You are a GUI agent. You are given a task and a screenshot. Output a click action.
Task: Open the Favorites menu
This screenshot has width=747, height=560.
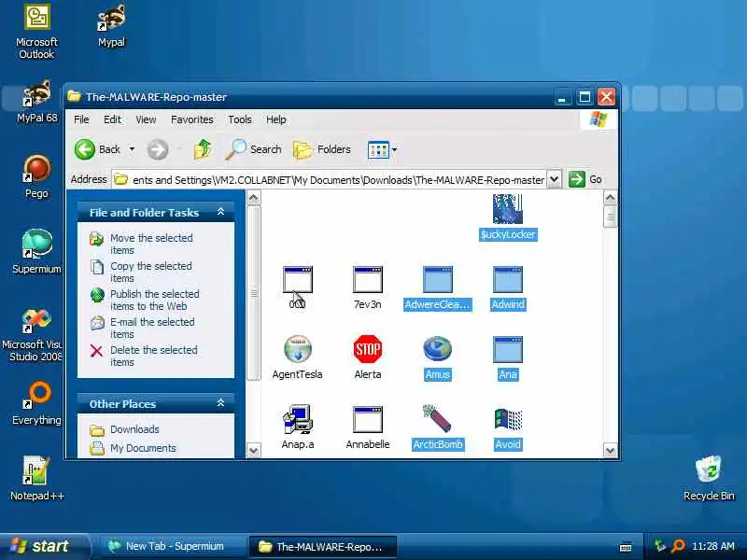[192, 119]
